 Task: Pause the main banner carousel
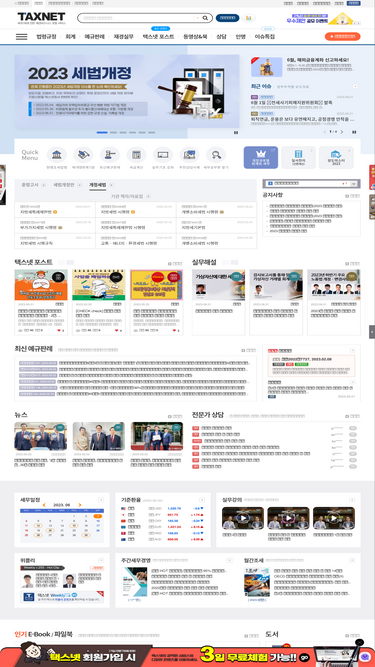click(236, 132)
